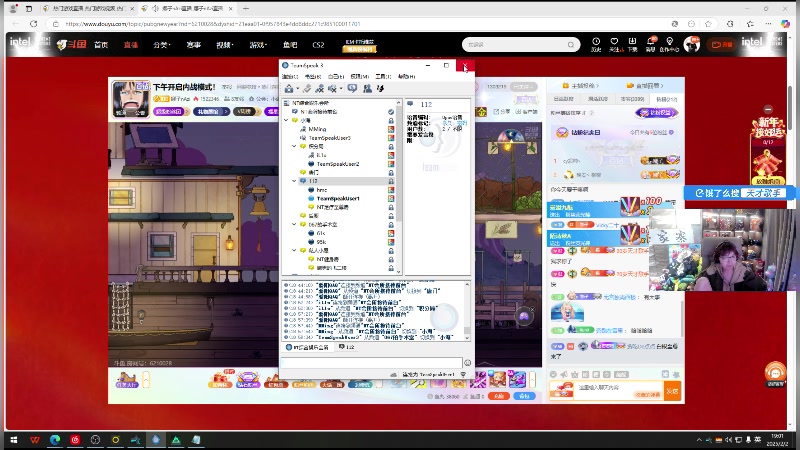Collapse the 小海 channel in TeamSpeak

click(x=286, y=120)
